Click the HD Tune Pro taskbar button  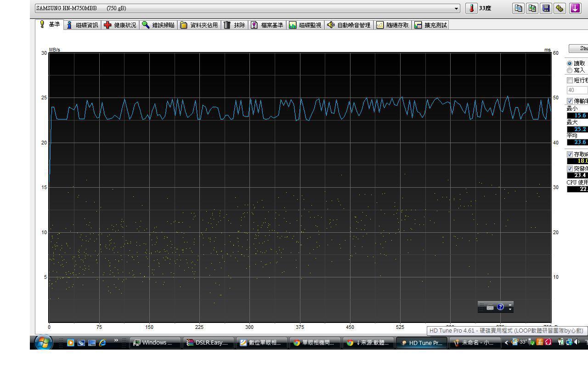[422, 343]
